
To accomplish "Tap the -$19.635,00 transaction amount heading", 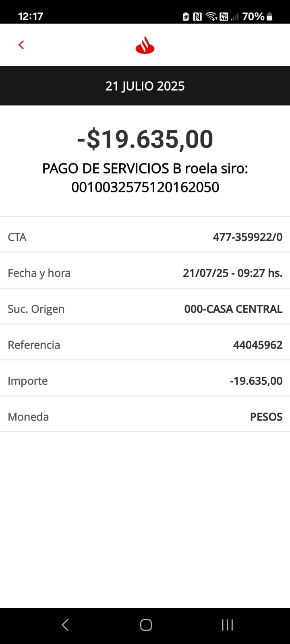I will (x=145, y=139).
